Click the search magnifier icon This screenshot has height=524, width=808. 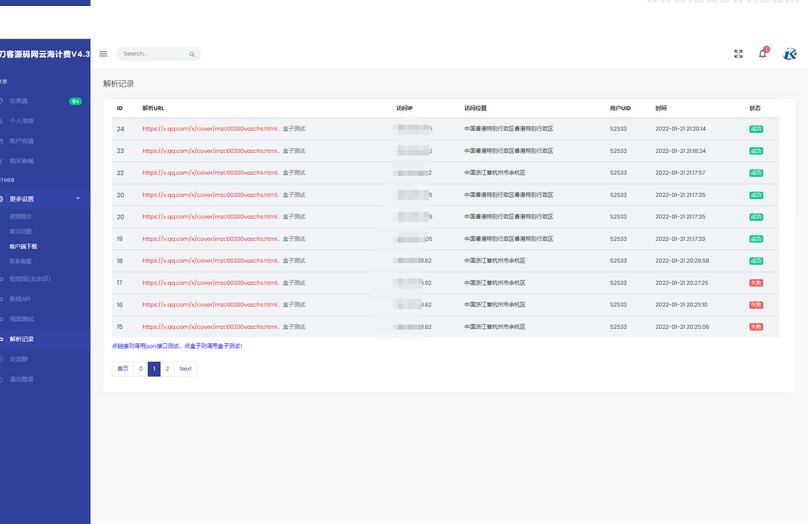click(x=192, y=54)
